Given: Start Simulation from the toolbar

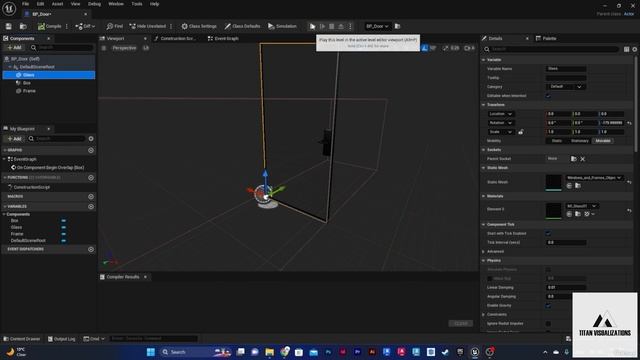Looking at the screenshot, I should pyautogui.click(x=282, y=27).
